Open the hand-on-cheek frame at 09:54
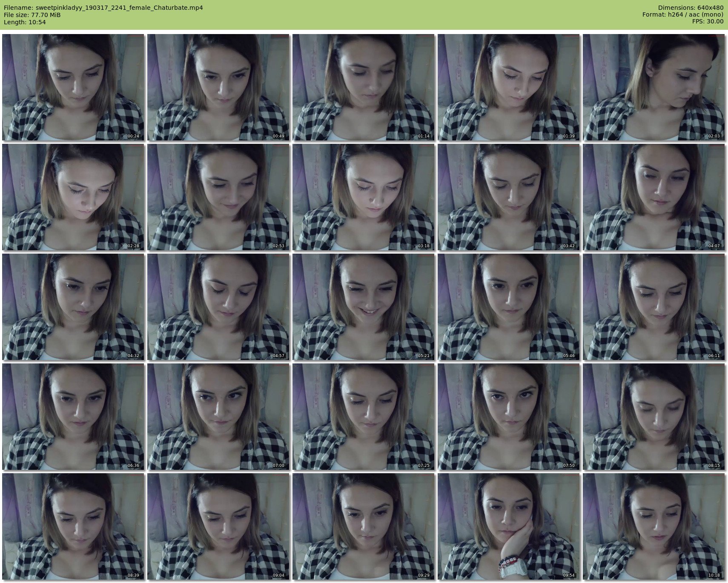Screen dimensions: 728x583 (x=508, y=526)
